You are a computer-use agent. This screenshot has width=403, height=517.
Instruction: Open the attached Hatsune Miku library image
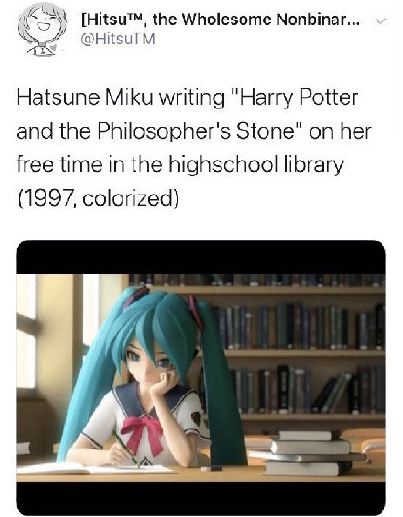click(x=201, y=378)
